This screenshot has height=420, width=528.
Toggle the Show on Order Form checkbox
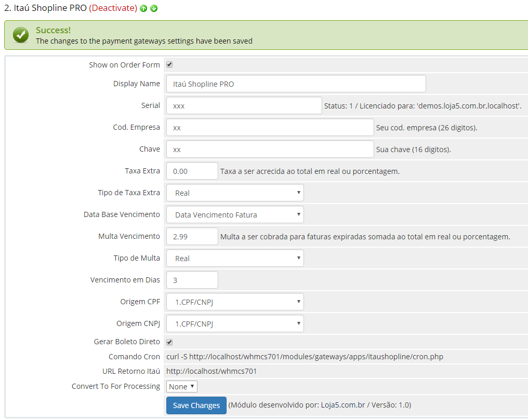click(x=169, y=65)
